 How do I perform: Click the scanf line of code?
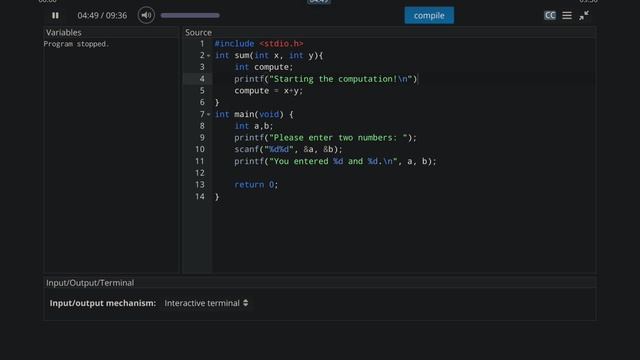tap(289, 149)
